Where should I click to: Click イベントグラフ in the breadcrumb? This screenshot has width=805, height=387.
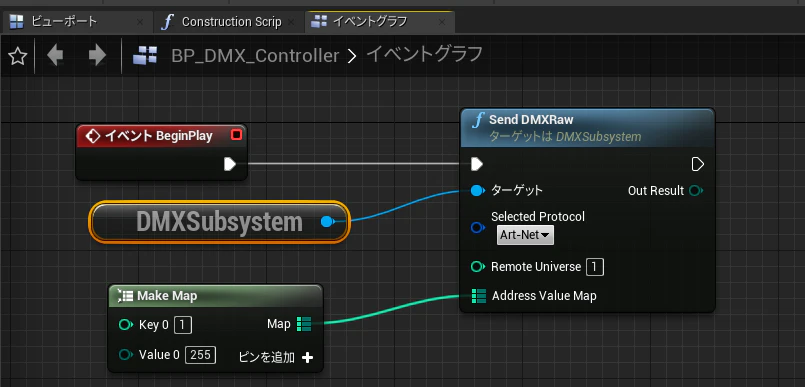424,54
